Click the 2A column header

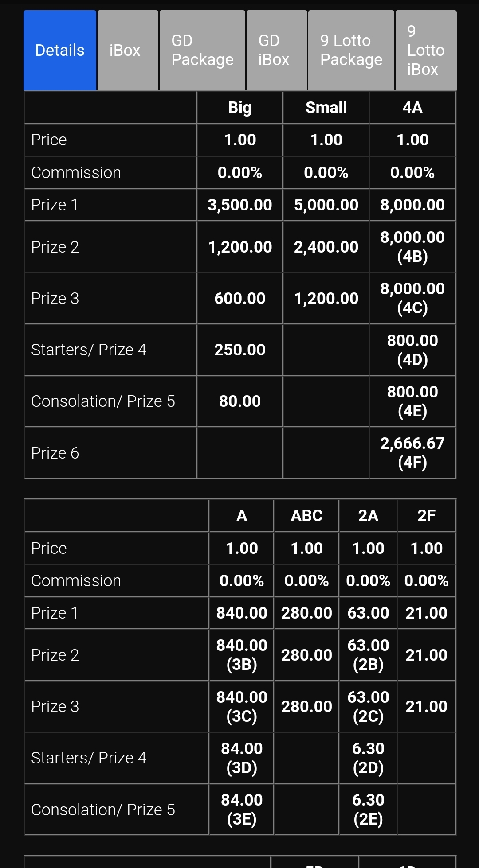pyautogui.click(x=368, y=516)
